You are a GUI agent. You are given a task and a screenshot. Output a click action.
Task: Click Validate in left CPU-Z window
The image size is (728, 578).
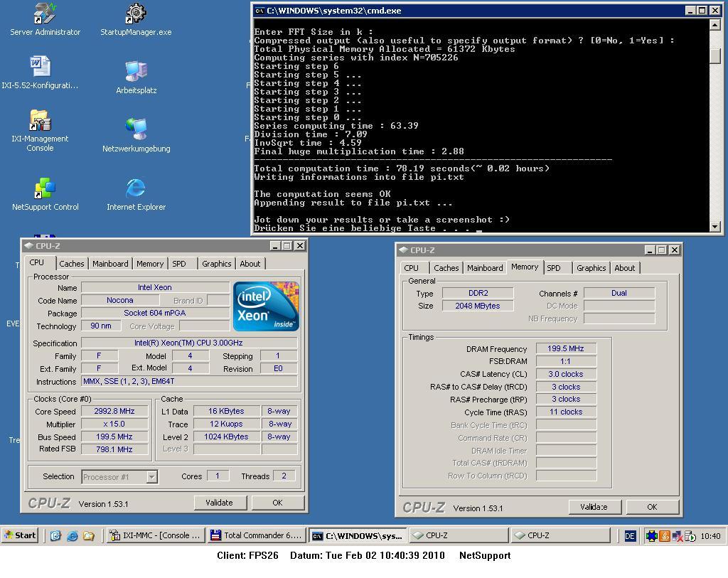click(219, 503)
